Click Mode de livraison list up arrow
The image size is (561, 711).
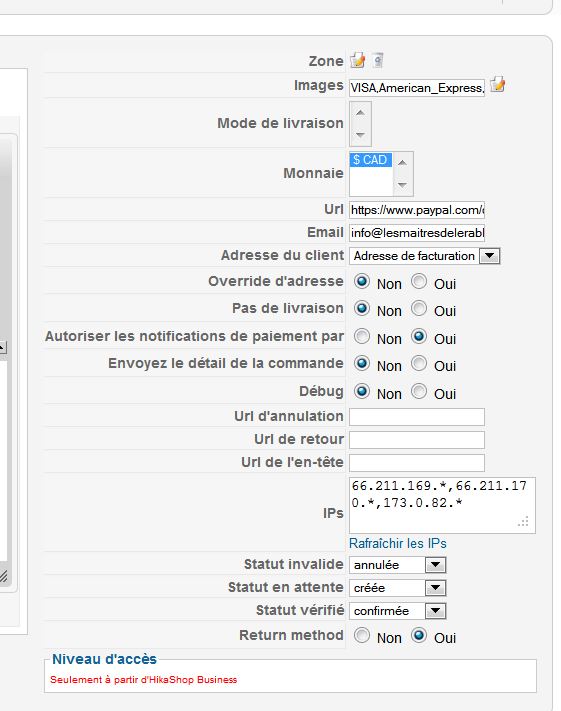click(x=360, y=112)
